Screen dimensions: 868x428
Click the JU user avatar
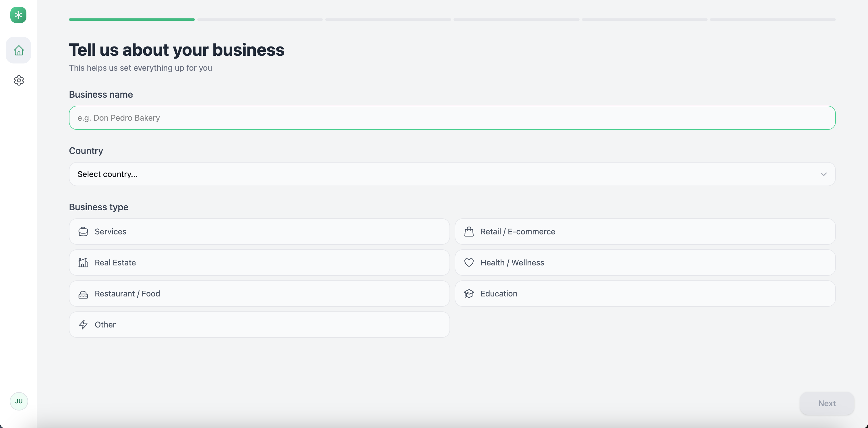[x=19, y=401]
